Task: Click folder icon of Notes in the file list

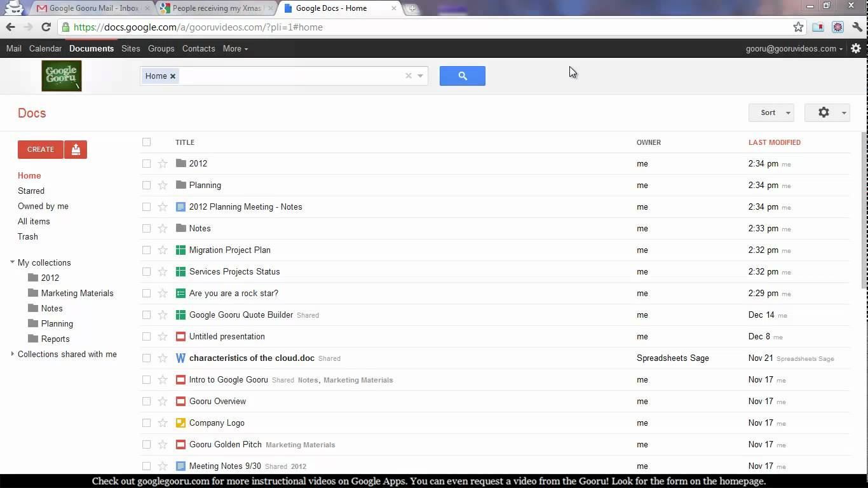Action: [180, 228]
